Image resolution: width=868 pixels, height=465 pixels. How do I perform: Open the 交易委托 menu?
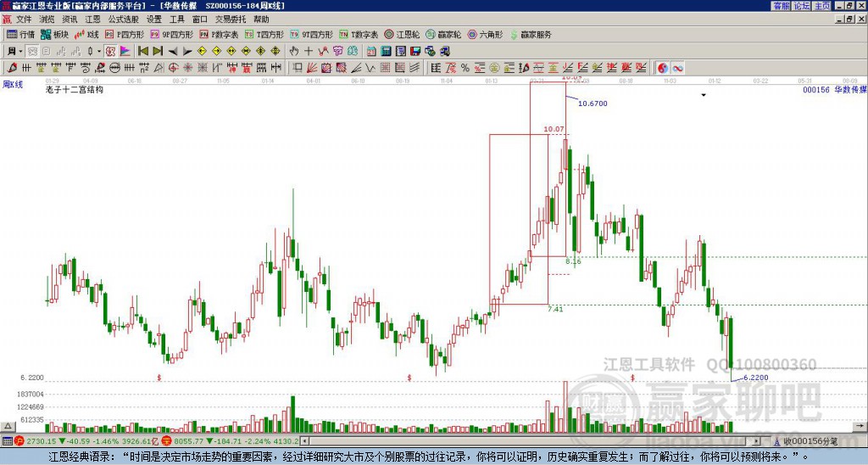click(x=231, y=20)
